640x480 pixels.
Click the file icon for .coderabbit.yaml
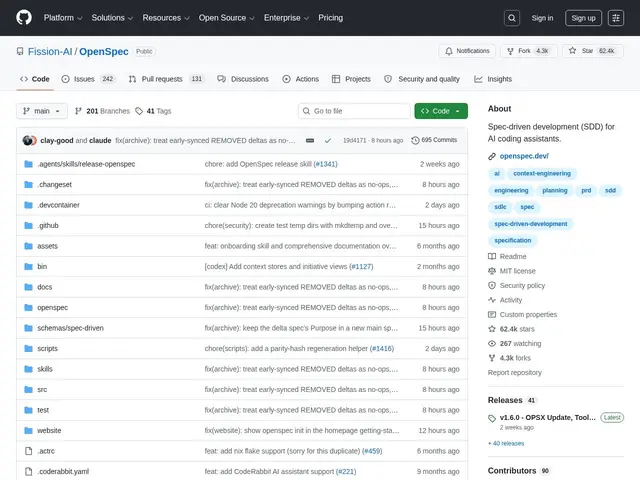click(29, 471)
